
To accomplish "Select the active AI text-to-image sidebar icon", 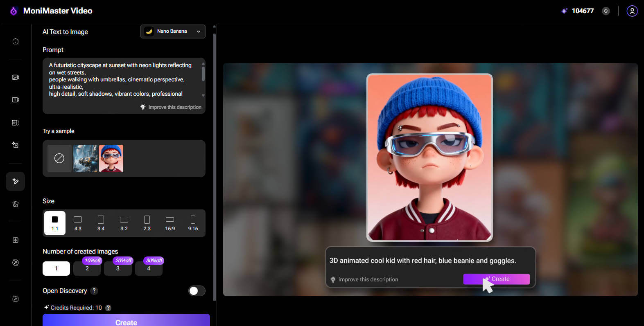I will point(16,181).
